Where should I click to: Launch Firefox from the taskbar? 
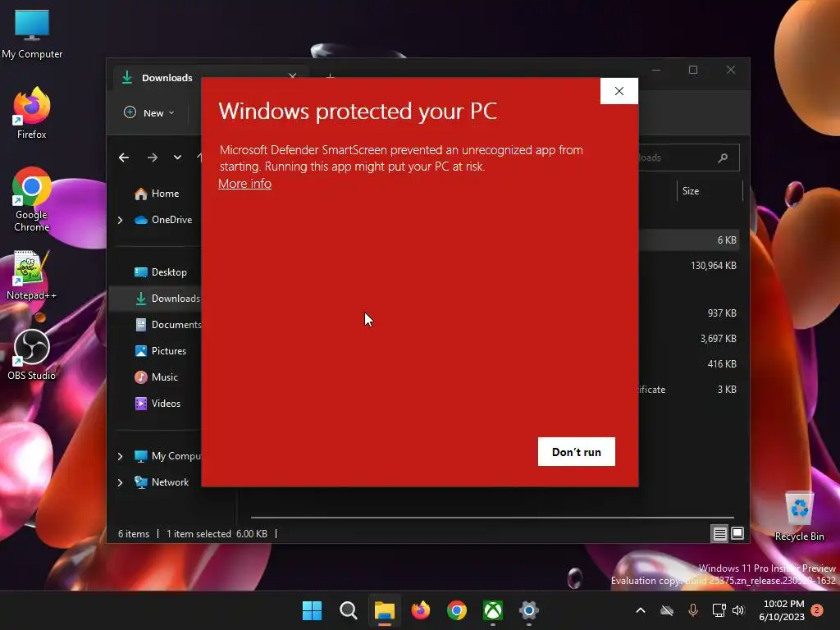point(421,610)
